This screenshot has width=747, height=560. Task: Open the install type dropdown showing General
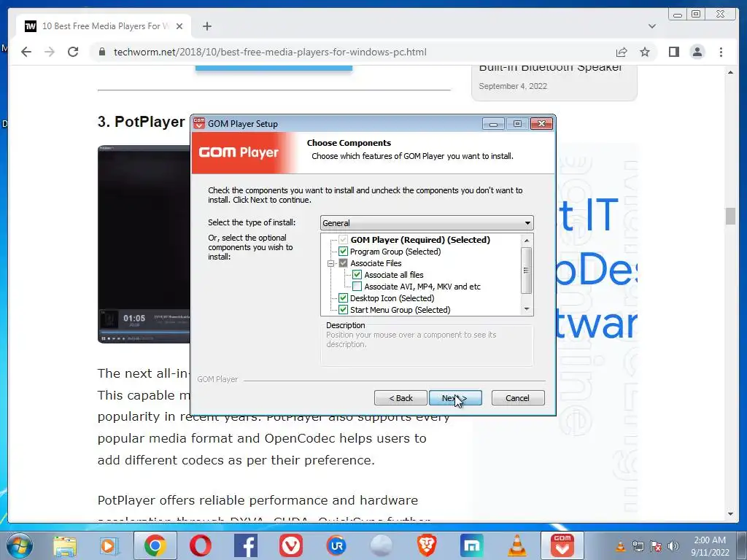pyautogui.click(x=427, y=223)
